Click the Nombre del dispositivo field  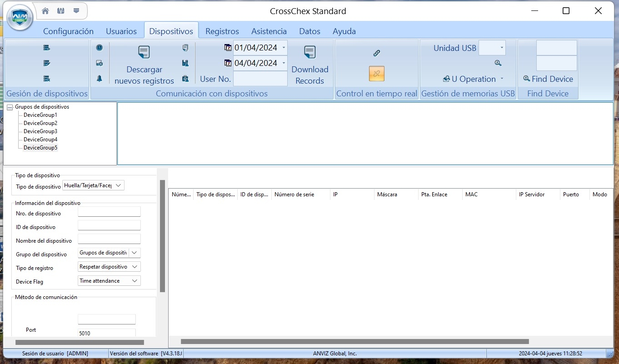pos(109,239)
